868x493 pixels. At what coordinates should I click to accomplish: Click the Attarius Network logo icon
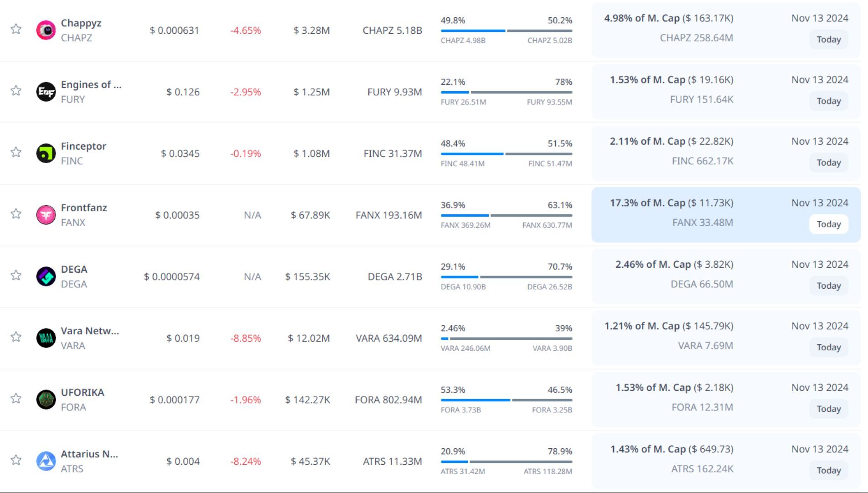click(46, 462)
